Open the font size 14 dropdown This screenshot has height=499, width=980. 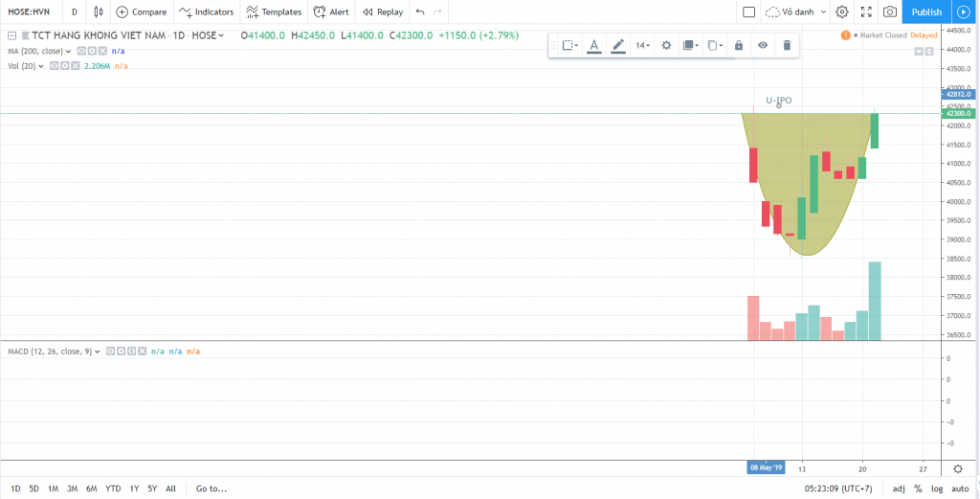pyautogui.click(x=643, y=45)
